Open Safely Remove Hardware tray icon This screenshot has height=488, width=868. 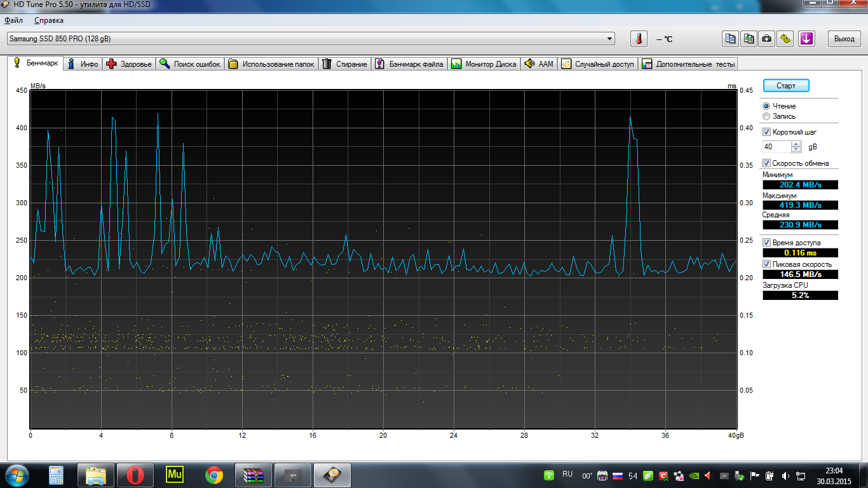739,475
